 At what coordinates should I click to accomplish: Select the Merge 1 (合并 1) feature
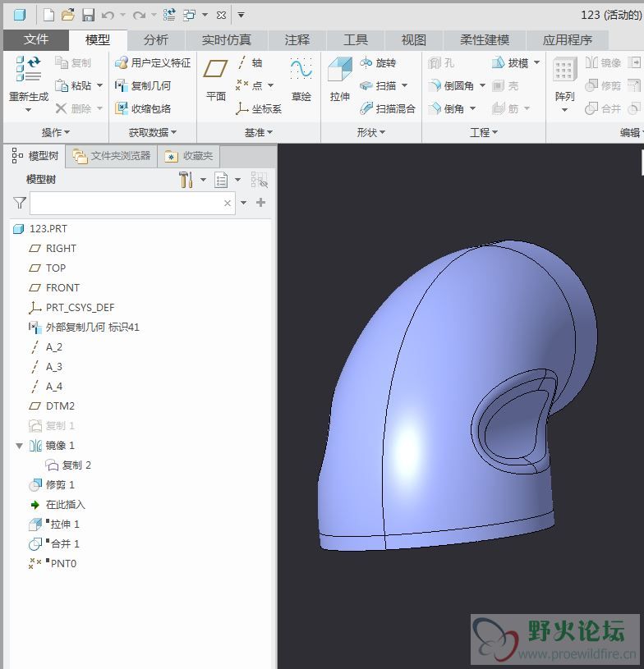(54, 543)
